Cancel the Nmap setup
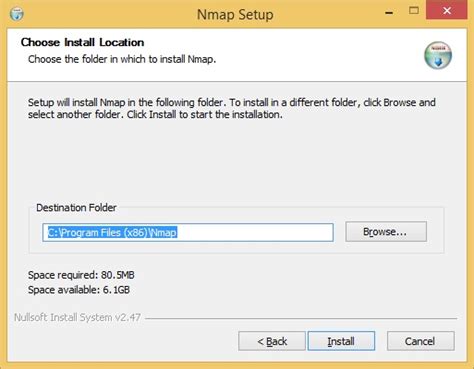474x369 pixels. [x=420, y=341]
